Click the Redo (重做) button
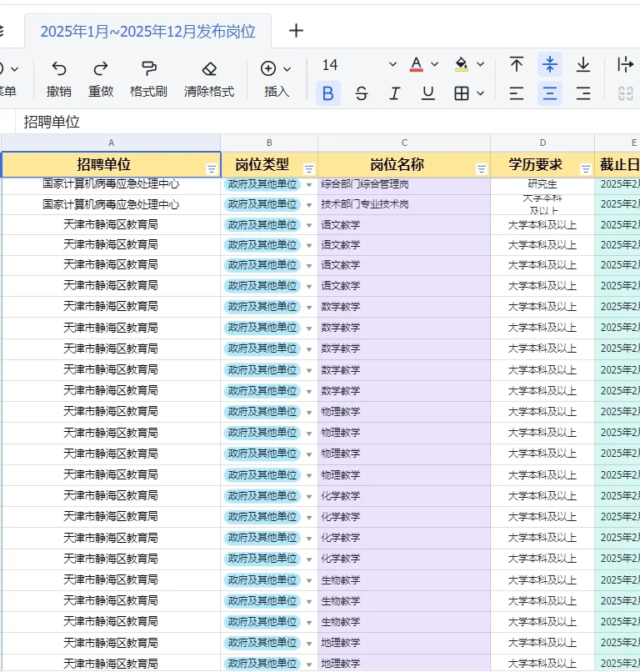Screen dimensions: 640x672 [x=101, y=78]
